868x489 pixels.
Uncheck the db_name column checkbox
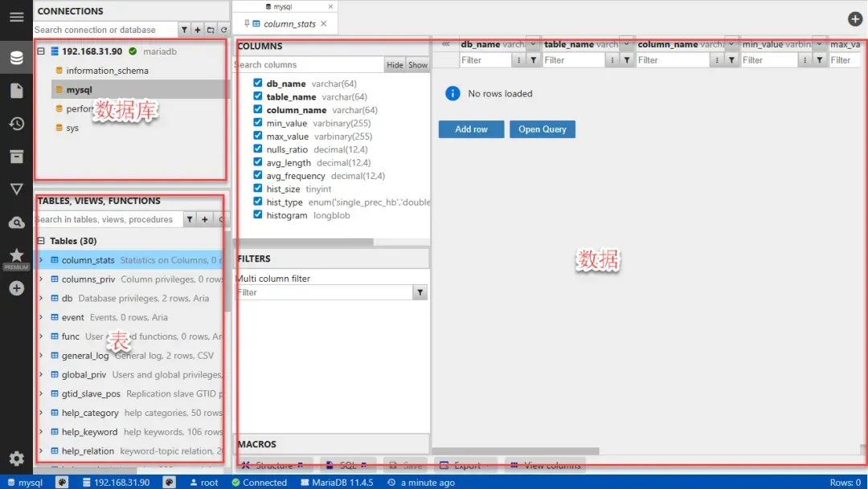[x=257, y=83]
